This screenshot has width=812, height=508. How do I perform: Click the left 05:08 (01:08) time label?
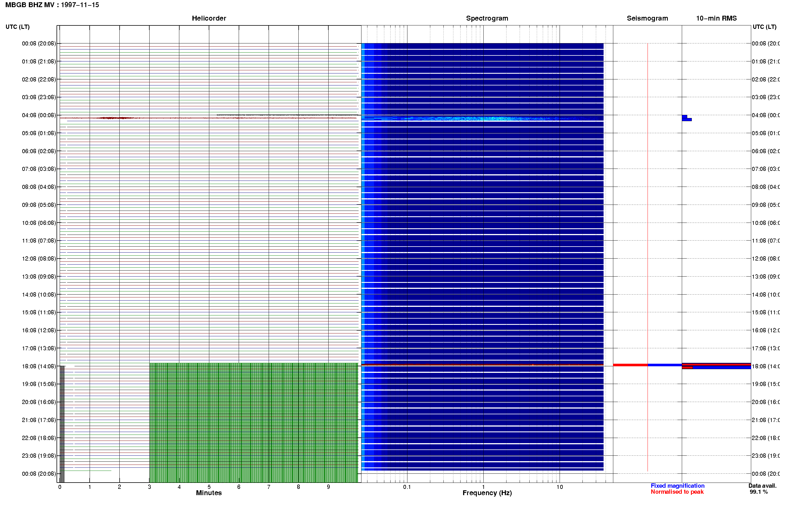pos(39,133)
